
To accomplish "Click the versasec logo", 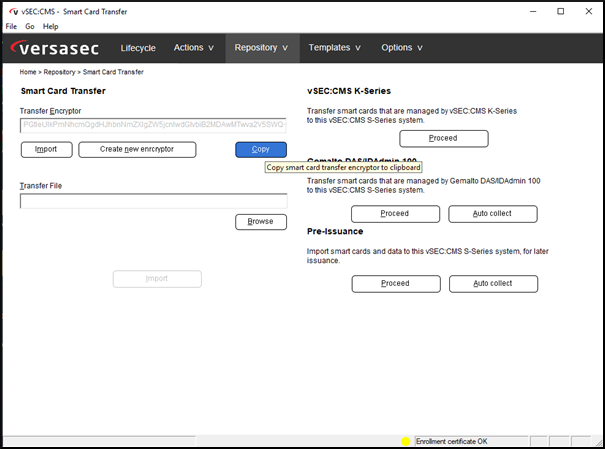I will [54, 48].
